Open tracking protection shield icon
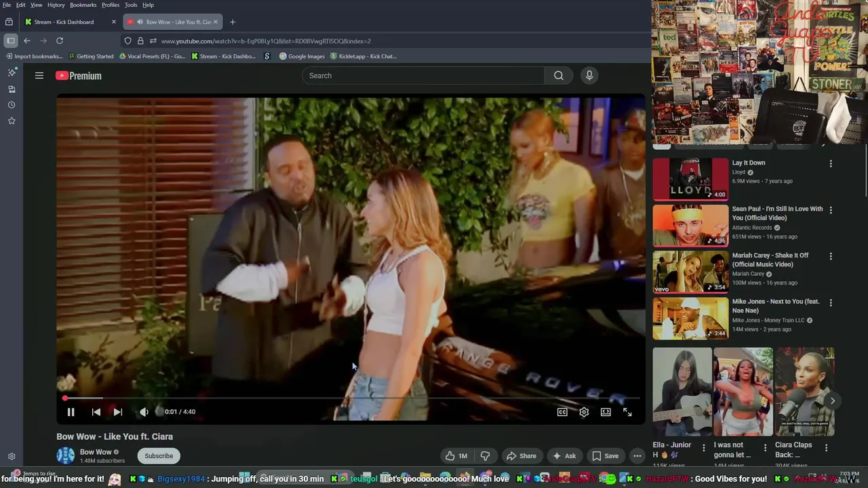This screenshot has width=868, height=488. click(127, 41)
